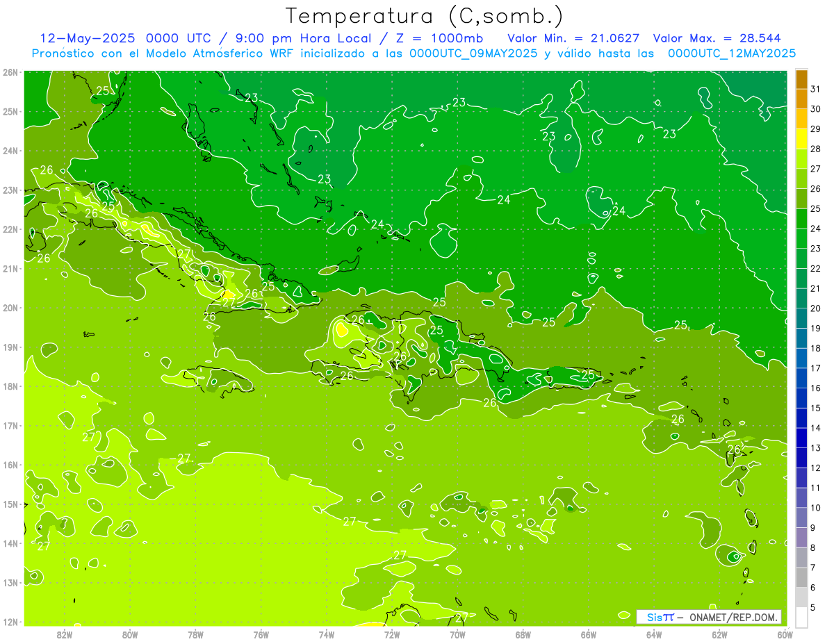This screenshot has height=644, width=834.
Task: Click the colorbar legend value 16
Action: click(816, 388)
